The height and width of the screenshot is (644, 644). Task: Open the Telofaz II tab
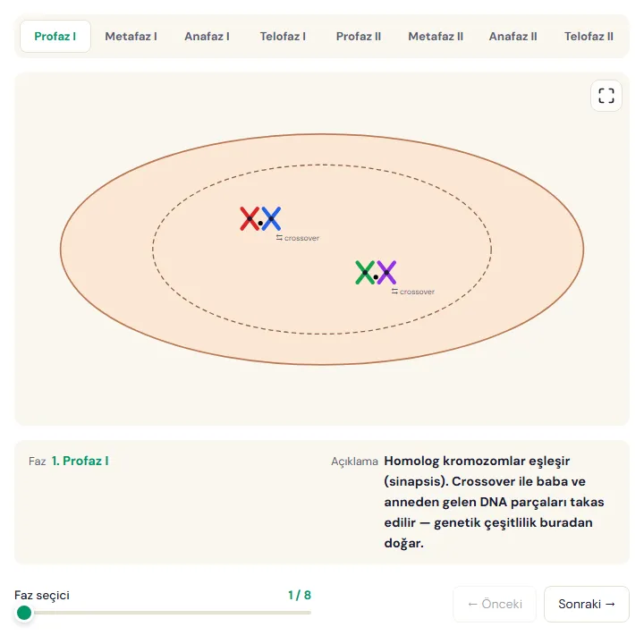click(x=589, y=36)
